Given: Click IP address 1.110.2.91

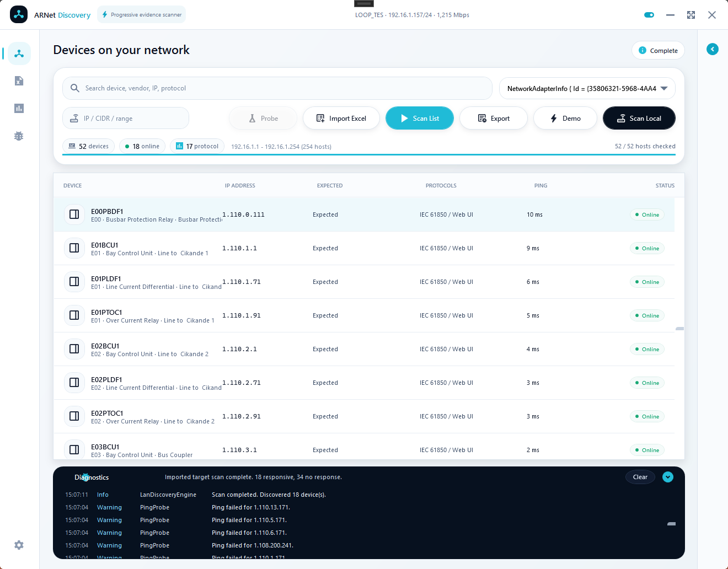Looking at the screenshot, I should coord(242,416).
